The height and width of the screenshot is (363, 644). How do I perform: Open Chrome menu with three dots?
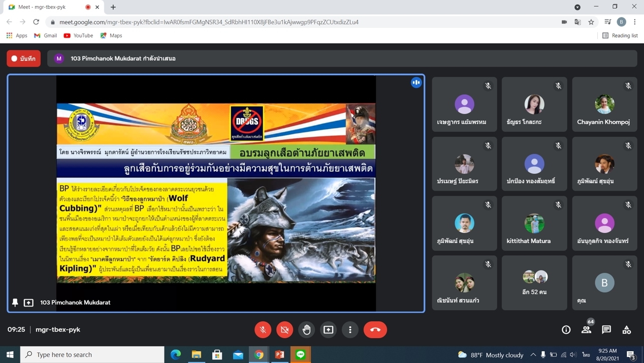(x=635, y=22)
